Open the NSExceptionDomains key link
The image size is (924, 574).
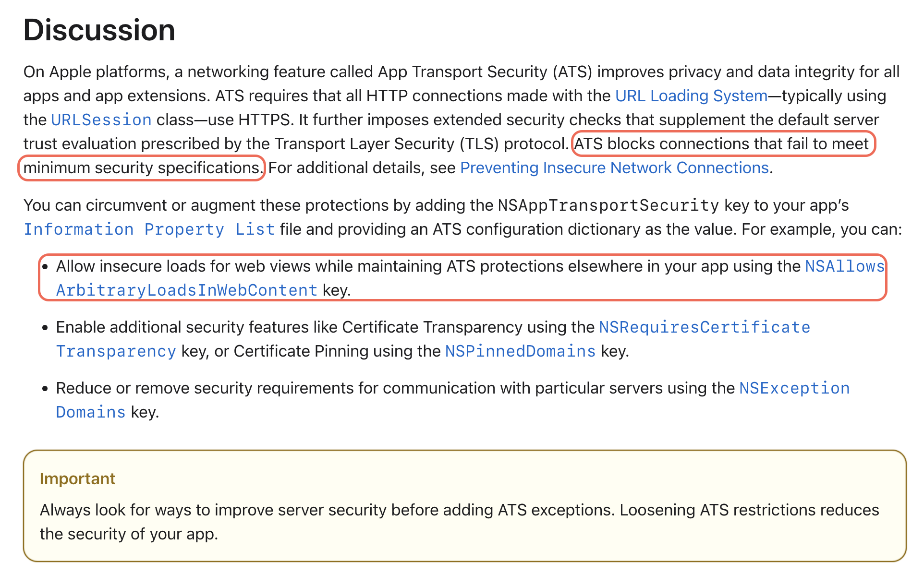[x=794, y=388]
